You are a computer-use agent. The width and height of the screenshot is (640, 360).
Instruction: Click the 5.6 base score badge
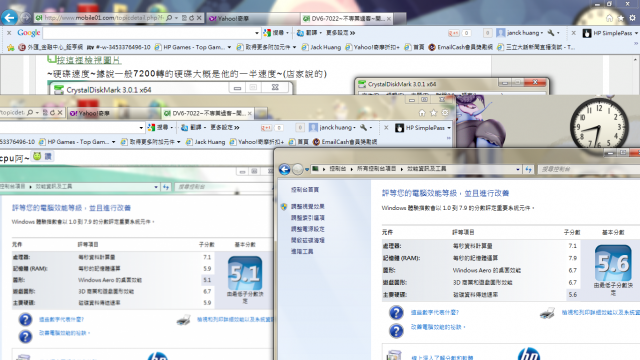(613, 263)
